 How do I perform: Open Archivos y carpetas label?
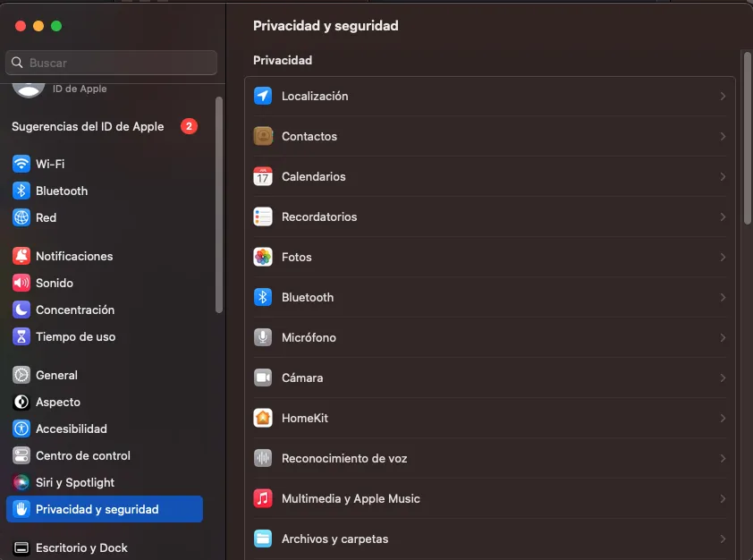[x=334, y=539]
